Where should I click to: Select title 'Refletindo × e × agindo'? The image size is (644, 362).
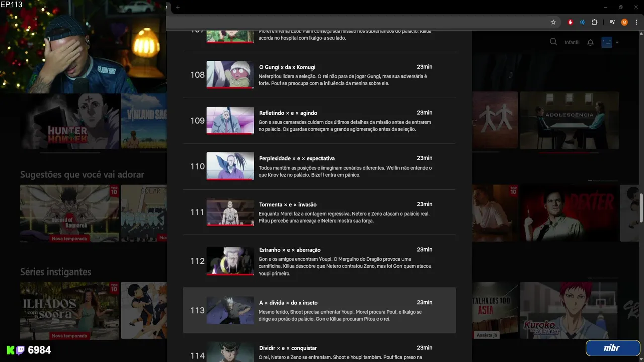coord(288,113)
